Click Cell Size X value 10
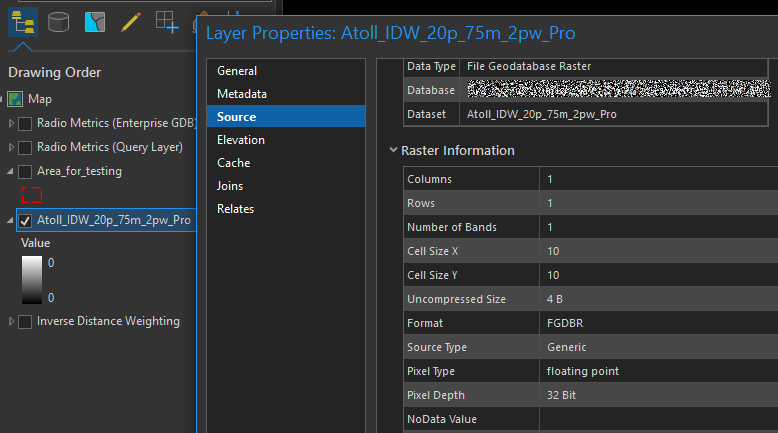 [553, 251]
